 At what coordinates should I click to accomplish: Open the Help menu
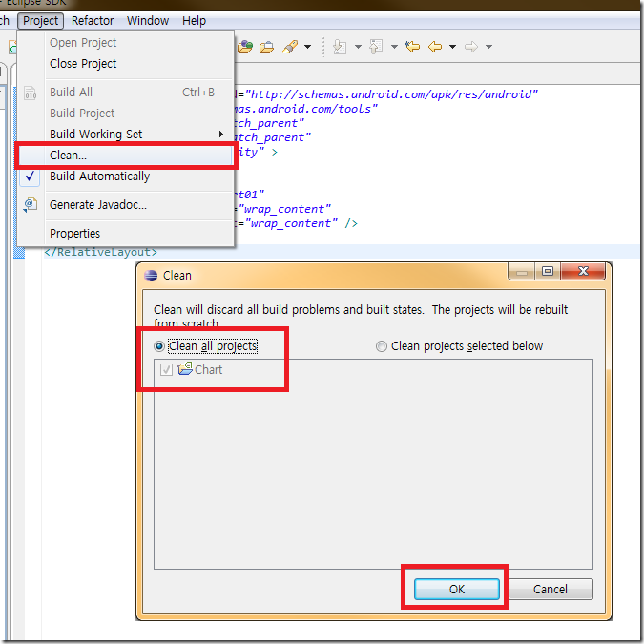[195, 21]
